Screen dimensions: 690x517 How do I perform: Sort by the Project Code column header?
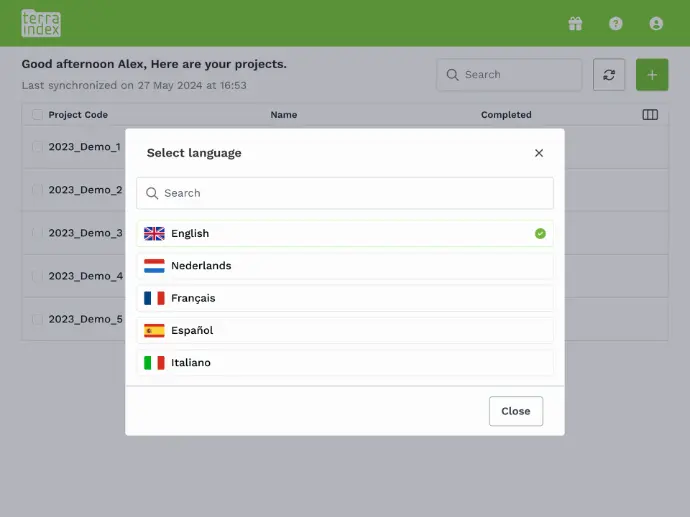tap(78, 115)
